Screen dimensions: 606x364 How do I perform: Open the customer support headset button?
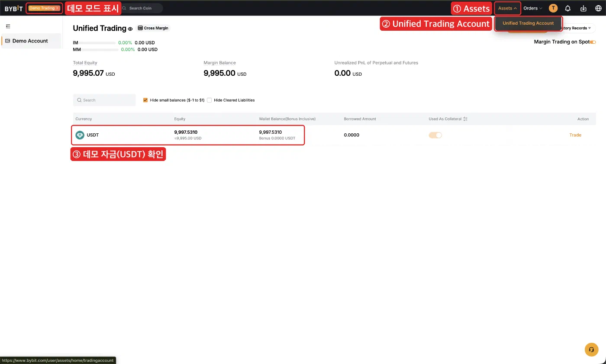[591, 350]
